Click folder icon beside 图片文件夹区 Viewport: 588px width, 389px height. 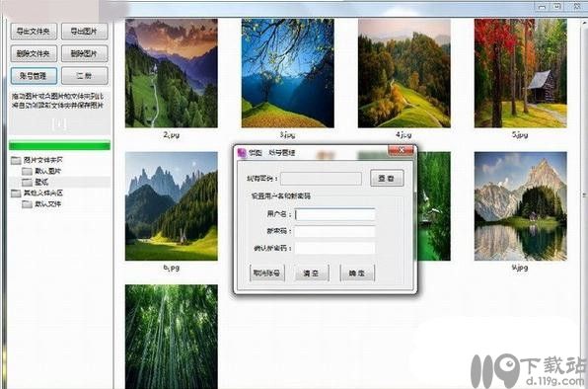[x=16, y=161]
